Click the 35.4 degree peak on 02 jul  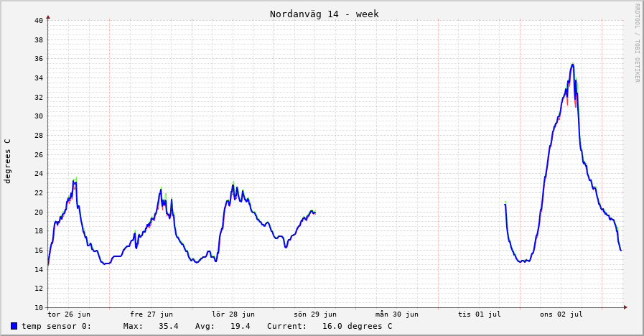point(572,65)
